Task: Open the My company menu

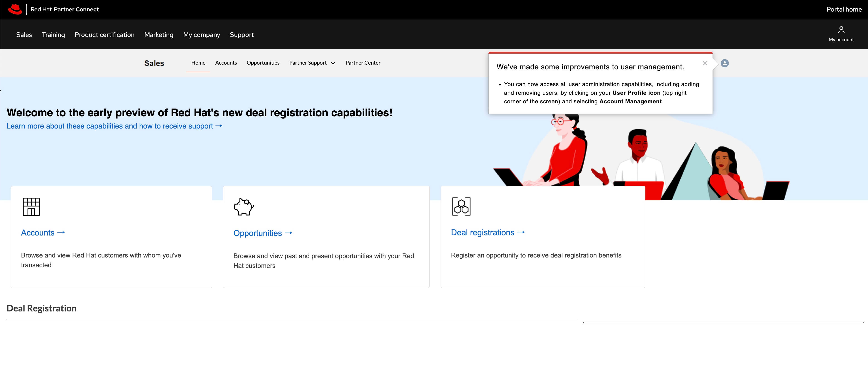Action: pyautogui.click(x=201, y=35)
